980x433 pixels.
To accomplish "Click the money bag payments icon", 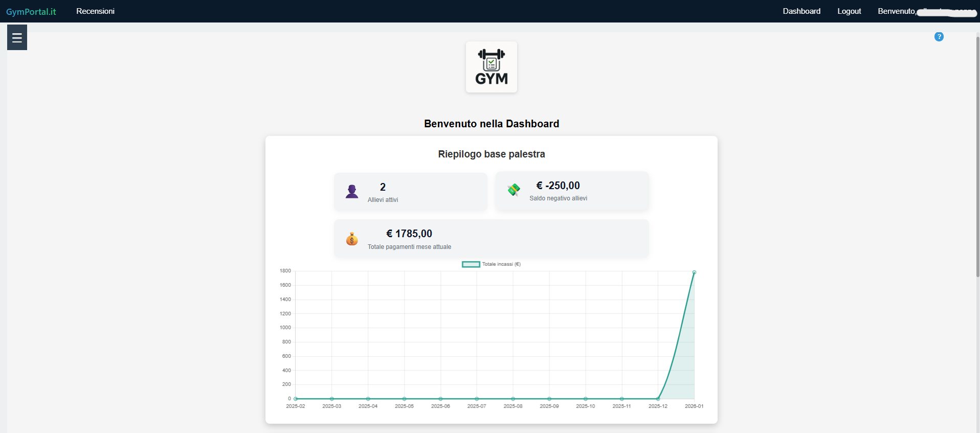I will (x=352, y=239).
